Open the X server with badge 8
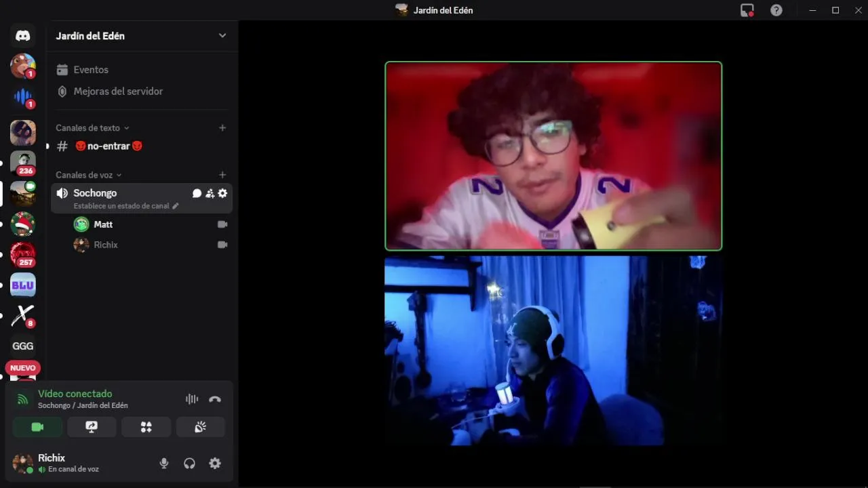Image resolution: width=868 pixels, height=488 pixels. tap(23, 315)
